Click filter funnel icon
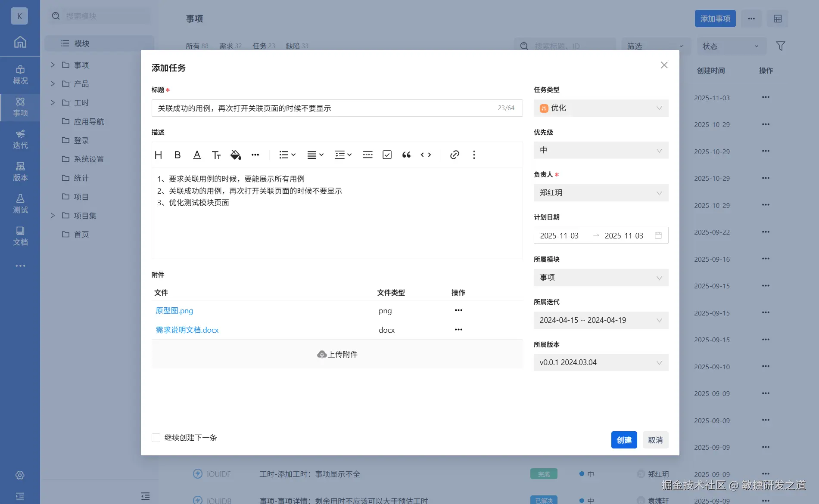The image size is (819, 504). coord(780,46)
